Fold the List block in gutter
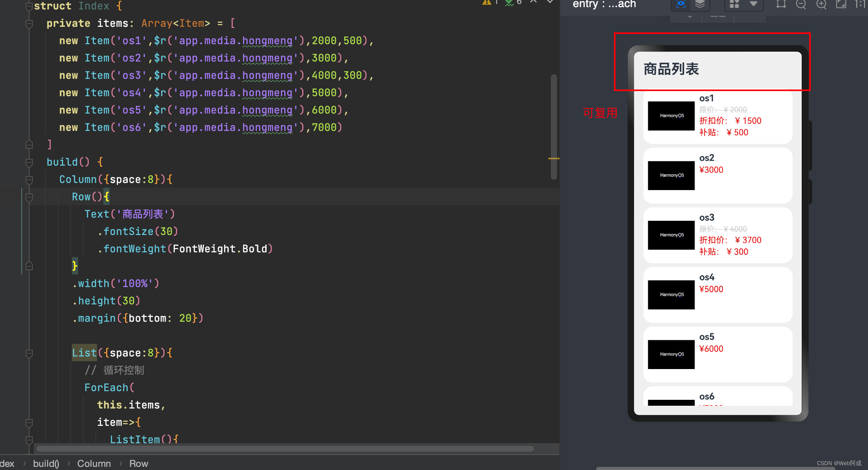868x470 pixels. coord(29,353)
